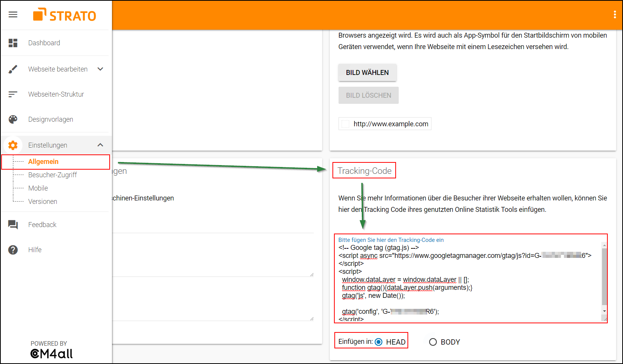
Task: Select the Webseite bearbeiten brush icon
Action: pos(13,69)
